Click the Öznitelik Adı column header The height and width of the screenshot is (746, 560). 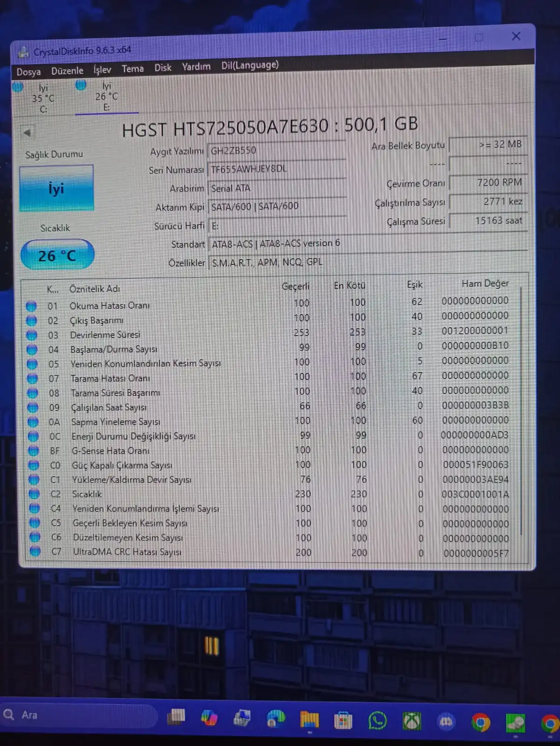[x=95, y=289]
